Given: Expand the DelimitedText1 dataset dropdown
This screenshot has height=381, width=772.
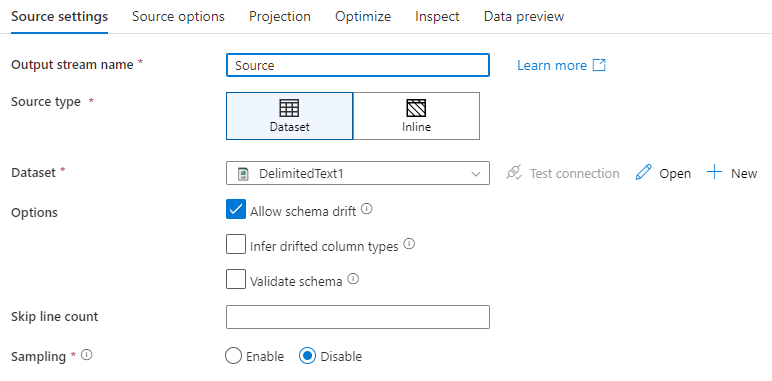Looking at the screenshot, I should (358, 173).
